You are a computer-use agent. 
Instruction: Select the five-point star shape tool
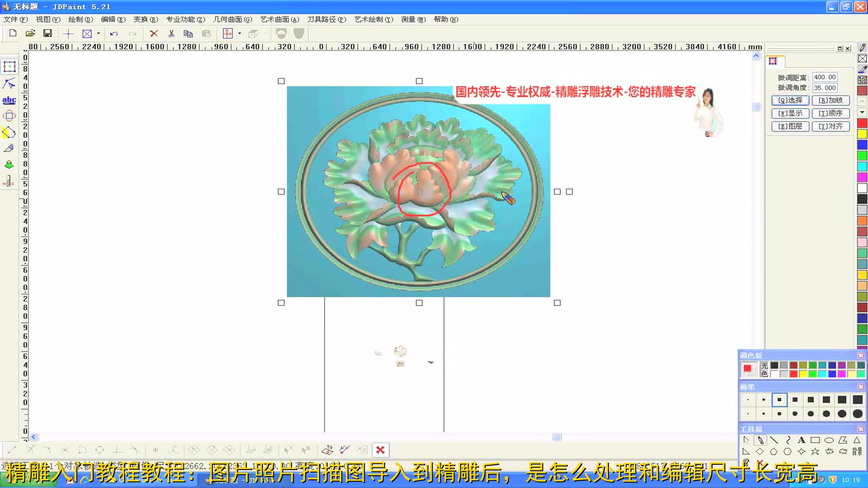point(815,451)
